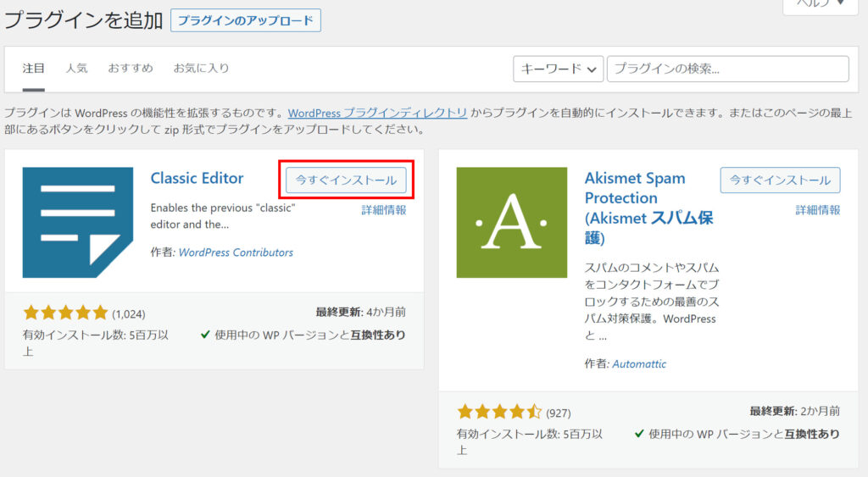Open 詳細情報 for Akismet Spam Protection
Image resolution: width=868 pixels, height=477 pixels.
[818, 210]
